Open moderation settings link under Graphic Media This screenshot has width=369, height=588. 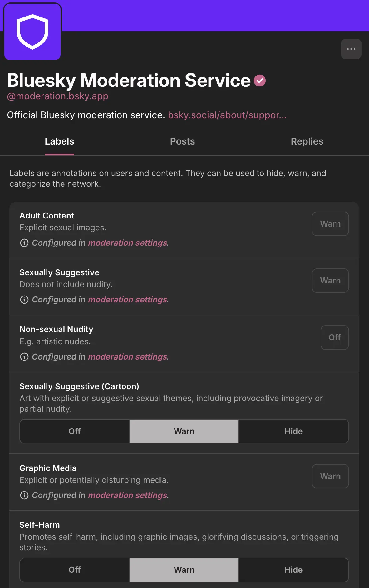tap(128, 495)
